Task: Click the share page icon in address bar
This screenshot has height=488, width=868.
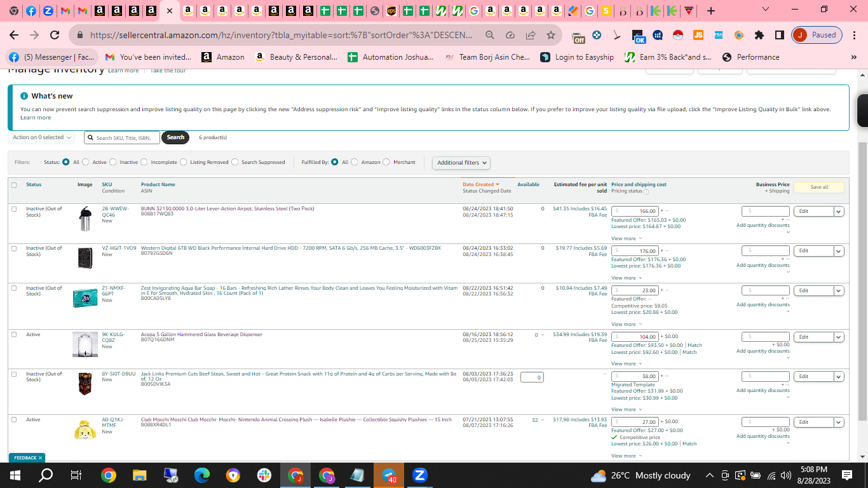Action: tap(530, 35)
